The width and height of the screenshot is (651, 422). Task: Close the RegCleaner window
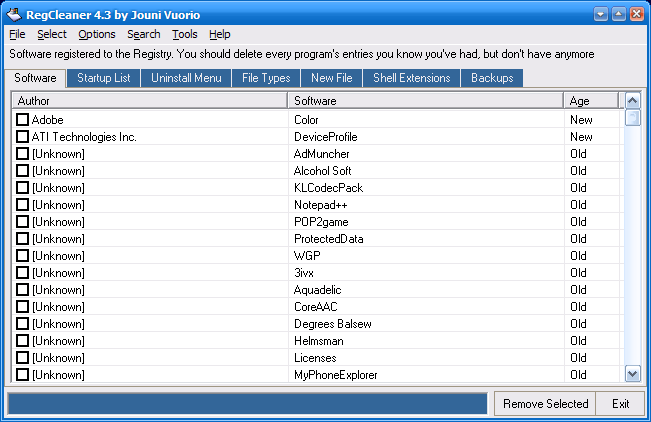[x=636, y=15]
